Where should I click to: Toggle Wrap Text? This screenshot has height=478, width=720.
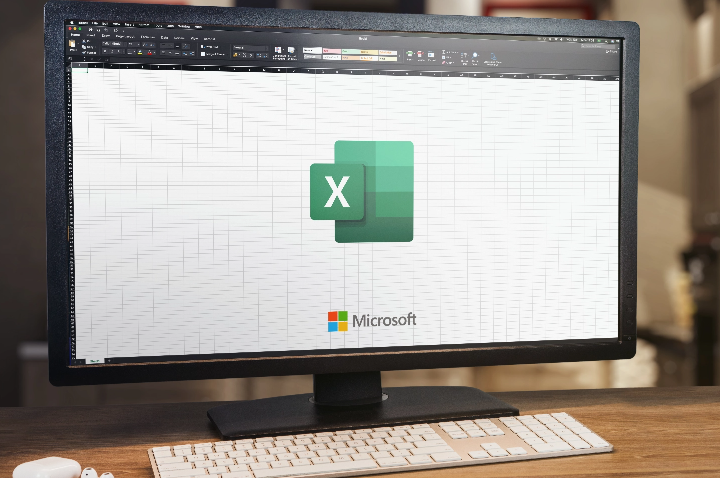pyautogui.click(x=209, y=47)
